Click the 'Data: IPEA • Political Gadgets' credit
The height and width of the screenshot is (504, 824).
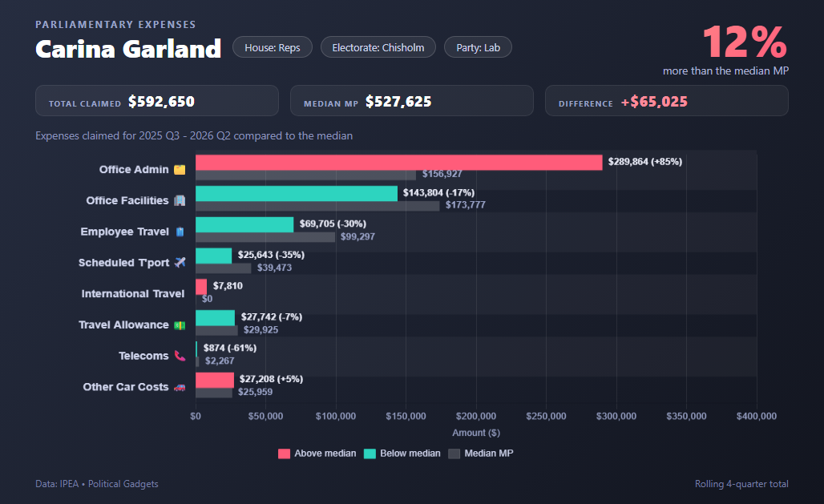(97, 484)
